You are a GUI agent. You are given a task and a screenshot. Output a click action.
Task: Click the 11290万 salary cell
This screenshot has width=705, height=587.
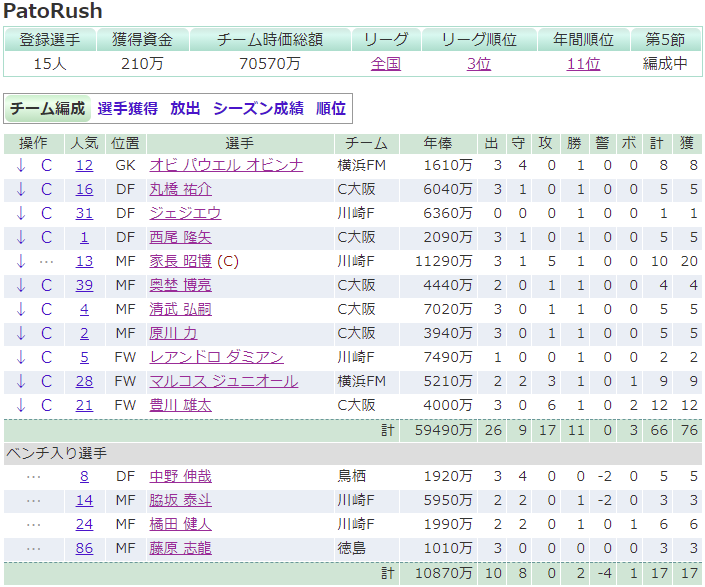coord(443,261)
